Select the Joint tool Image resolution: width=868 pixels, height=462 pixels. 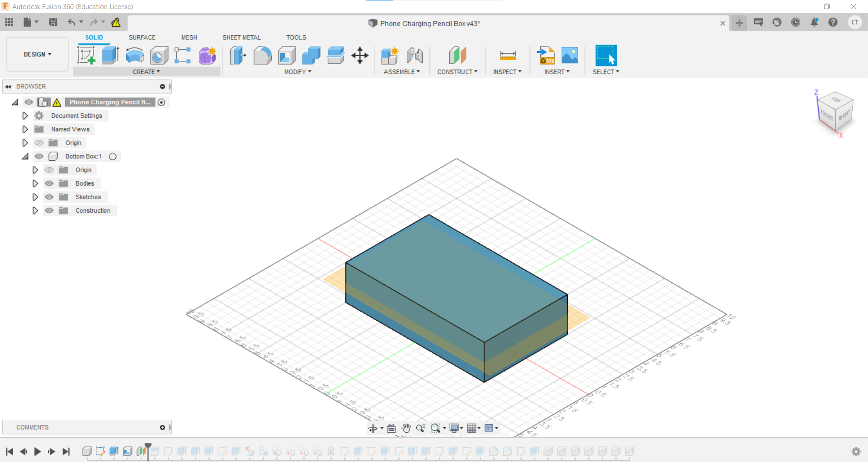point(415,56)
